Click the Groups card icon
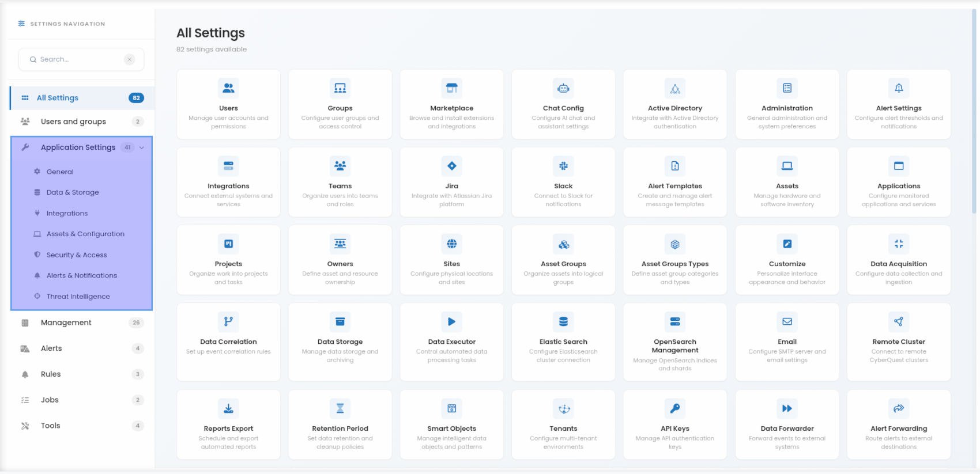Image resolution: width=980 pixels, height=474 pixels. tap(340, 88)
